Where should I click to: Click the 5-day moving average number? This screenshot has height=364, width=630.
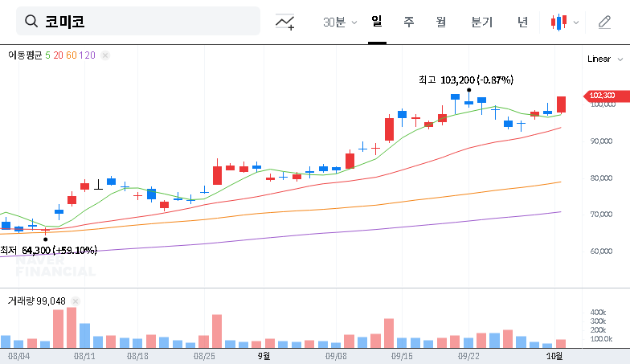click(47, 55)
